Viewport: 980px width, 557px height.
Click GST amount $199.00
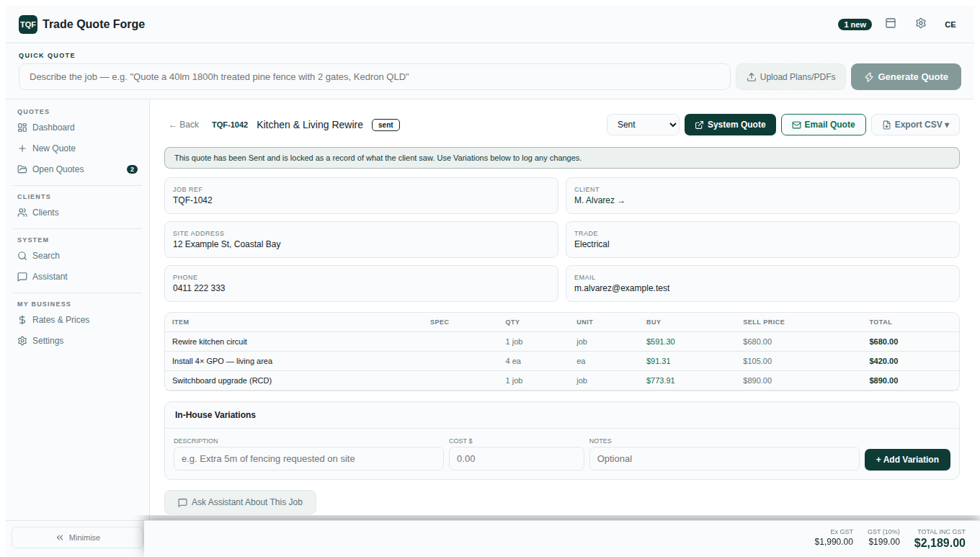pyautogui.click(x=884, y=542)
